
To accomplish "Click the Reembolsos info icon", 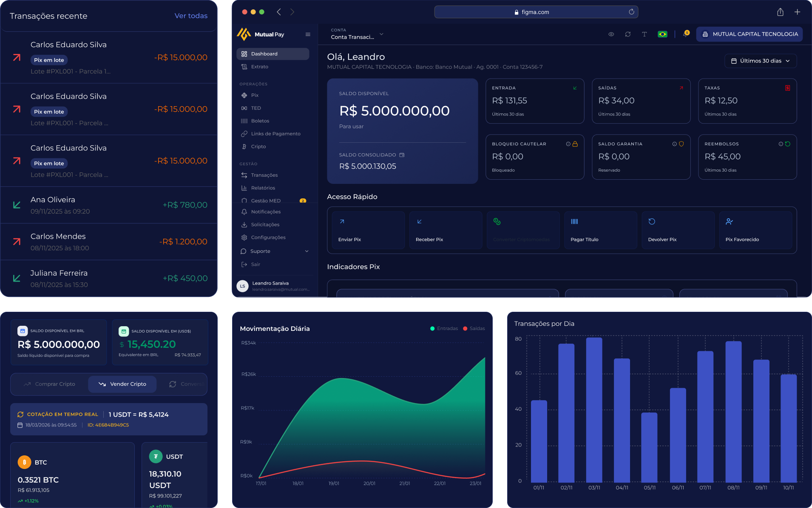I will pyautogui.click(x=781, y=144).
